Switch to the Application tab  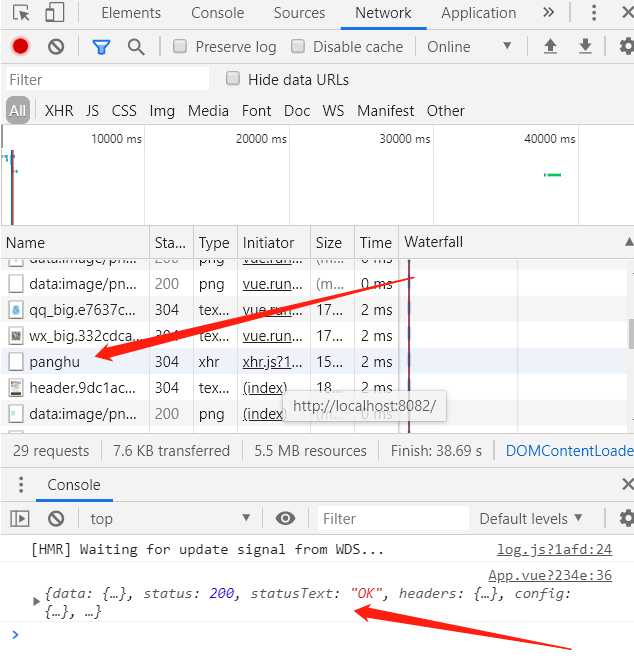coord(479,13)
